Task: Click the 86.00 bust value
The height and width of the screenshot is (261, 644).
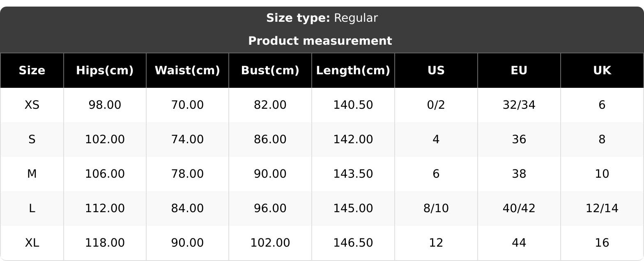Action: [270, 140]
